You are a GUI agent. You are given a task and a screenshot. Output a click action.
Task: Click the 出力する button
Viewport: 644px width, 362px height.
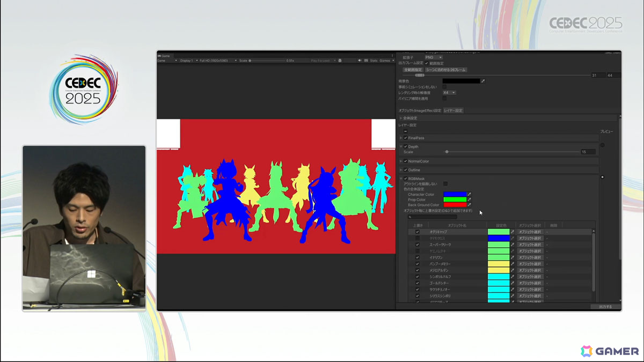coord(605,307)
